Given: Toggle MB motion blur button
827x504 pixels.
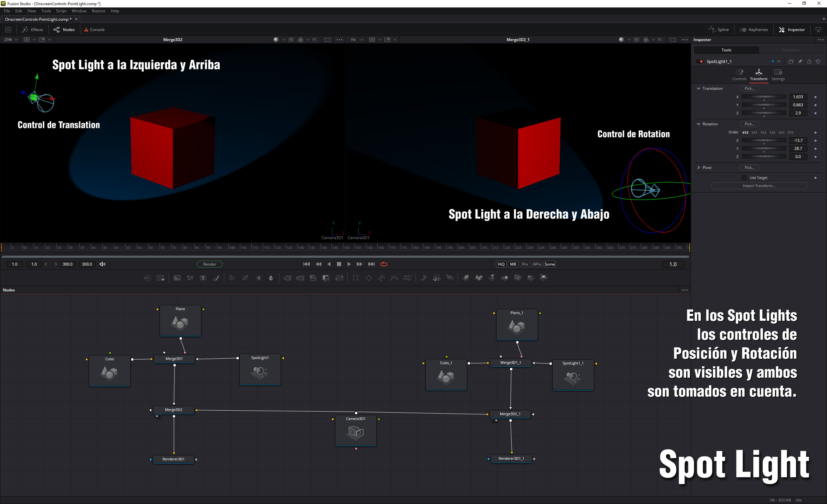Looking at the screenshot, I should click(513, 264).
